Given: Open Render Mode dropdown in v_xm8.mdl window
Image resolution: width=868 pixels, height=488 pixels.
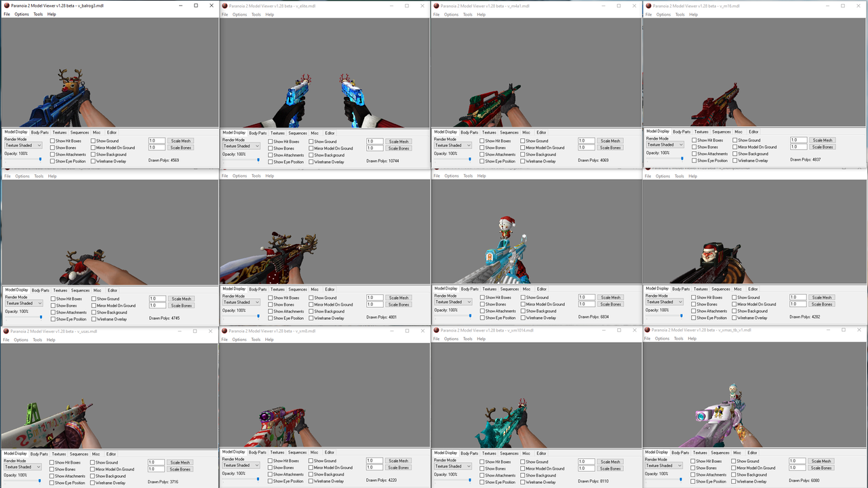Looking at the screenshot, I should [241, 465].
